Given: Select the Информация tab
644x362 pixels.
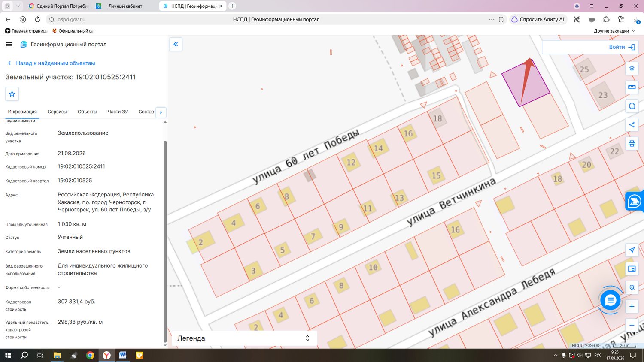Looking at the screenshot, I should 22,112.
